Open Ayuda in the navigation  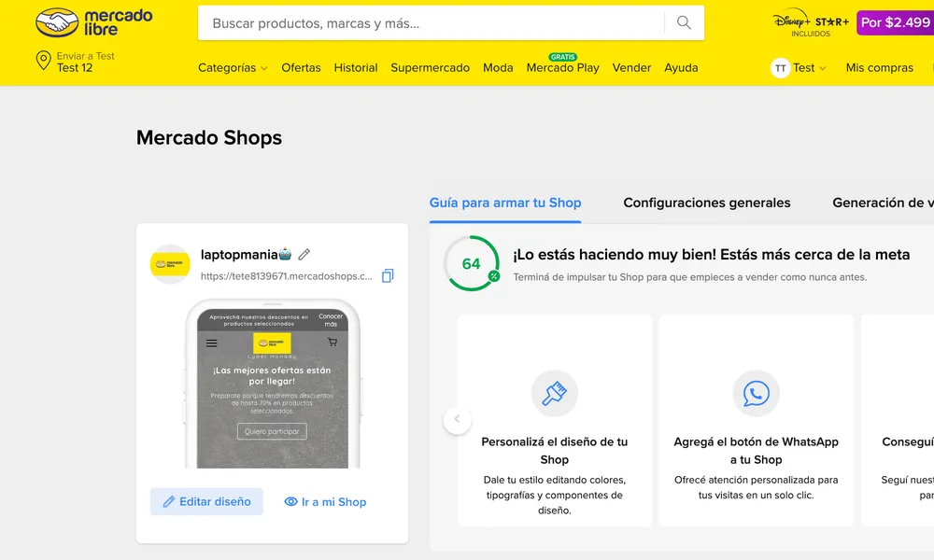tap(681, 68)
